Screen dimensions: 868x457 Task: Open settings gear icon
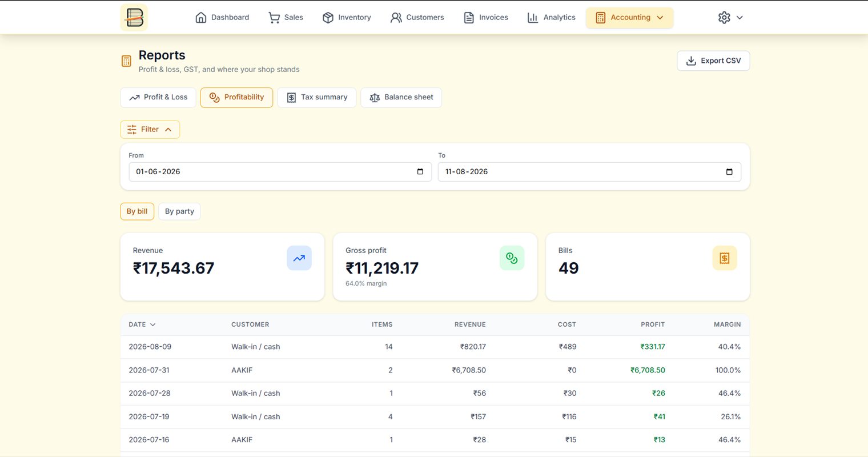pyautogui.click(x=724, y=17)
